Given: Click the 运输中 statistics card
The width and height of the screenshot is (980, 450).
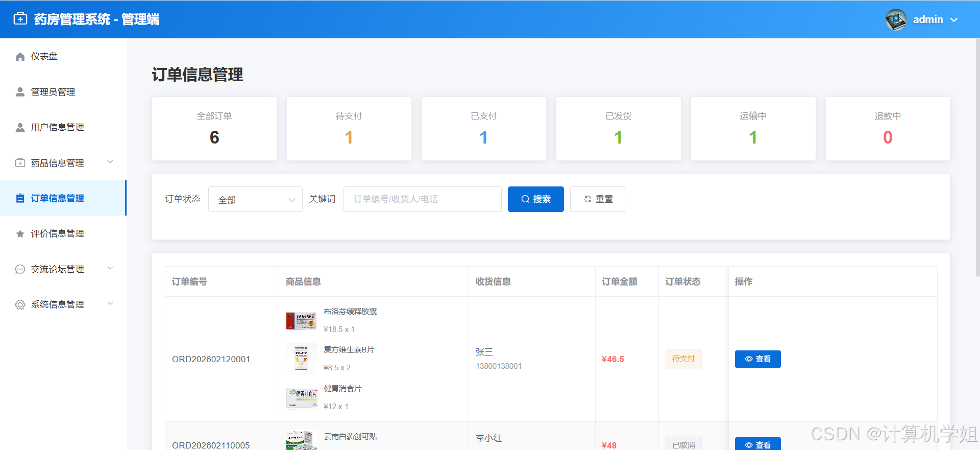Looking at the screenshot, I should click(x=753, y=129).
